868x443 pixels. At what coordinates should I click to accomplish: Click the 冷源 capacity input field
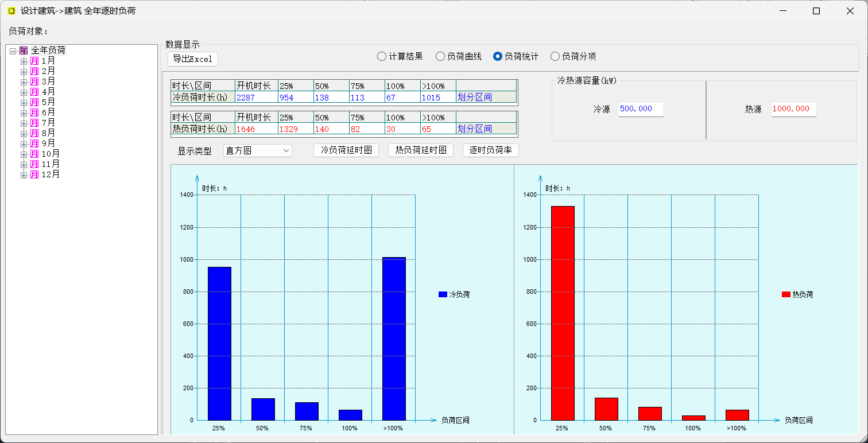click(641, 109)
